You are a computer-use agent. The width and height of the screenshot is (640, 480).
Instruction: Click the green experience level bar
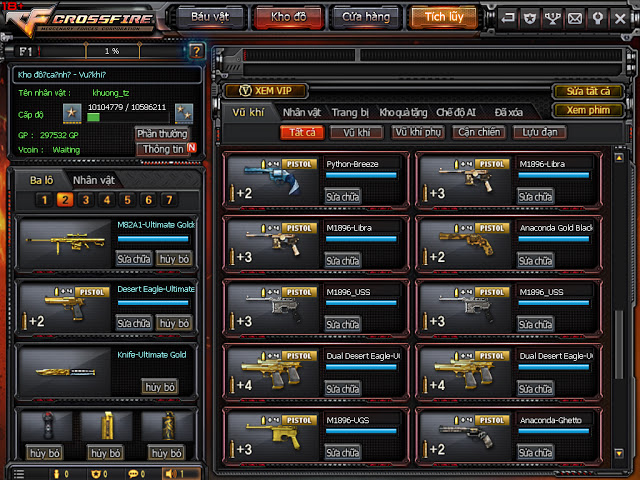[93, 118]
